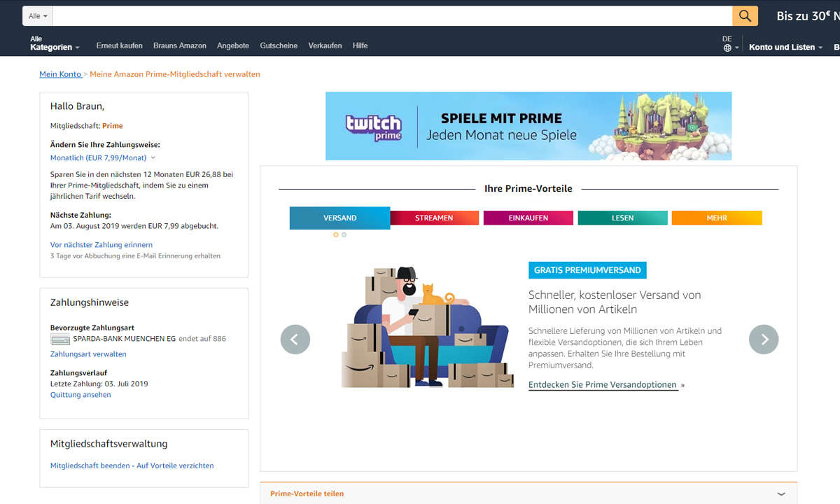Go to previous Prime benefit slide
This screenshot has width=840, height=504.
(x=295, y=339)
